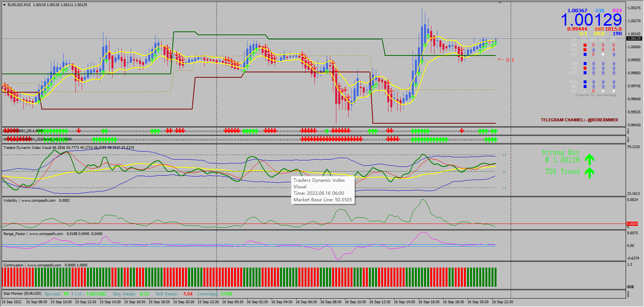The width and height of the screenshot is (644, 307).
Task: Click the TELEGRAM CHANNEL @ROBEXMINER text
Action: coord(579,120)
